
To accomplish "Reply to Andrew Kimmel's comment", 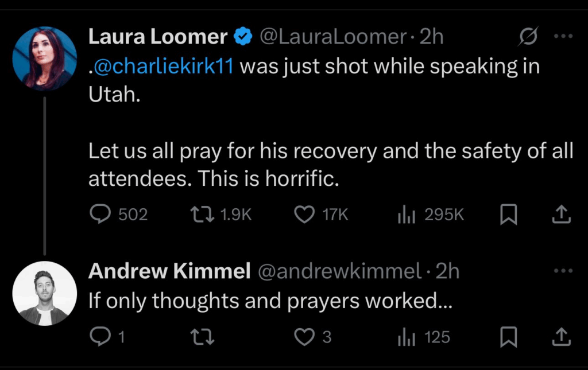I will (101, 337).
